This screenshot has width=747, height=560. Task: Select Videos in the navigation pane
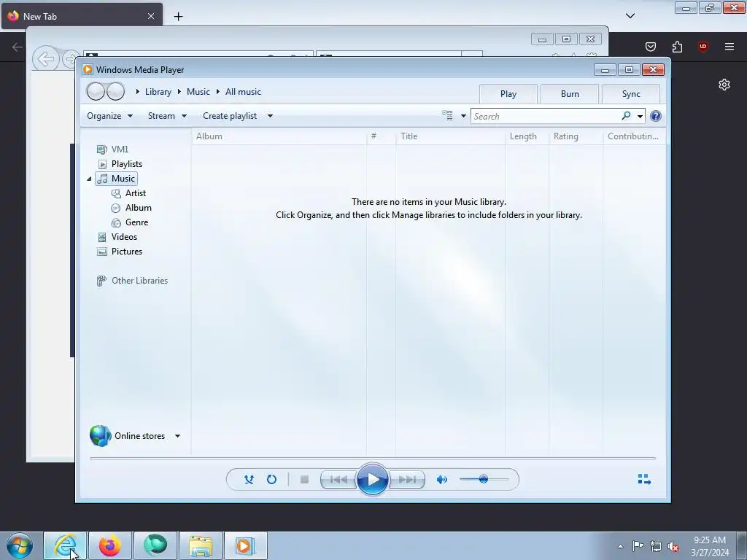point(117,237)
